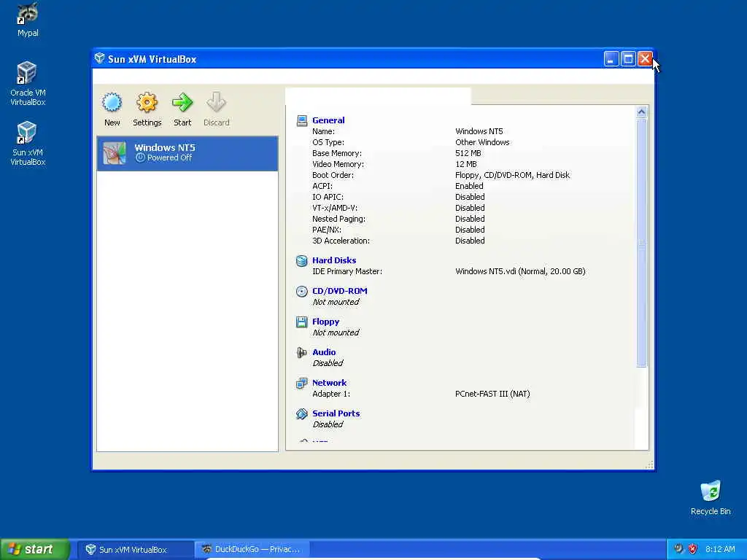Click the General section monitor icon
The width and height of the screenshot is (747, 560).
tap(301, 120)
